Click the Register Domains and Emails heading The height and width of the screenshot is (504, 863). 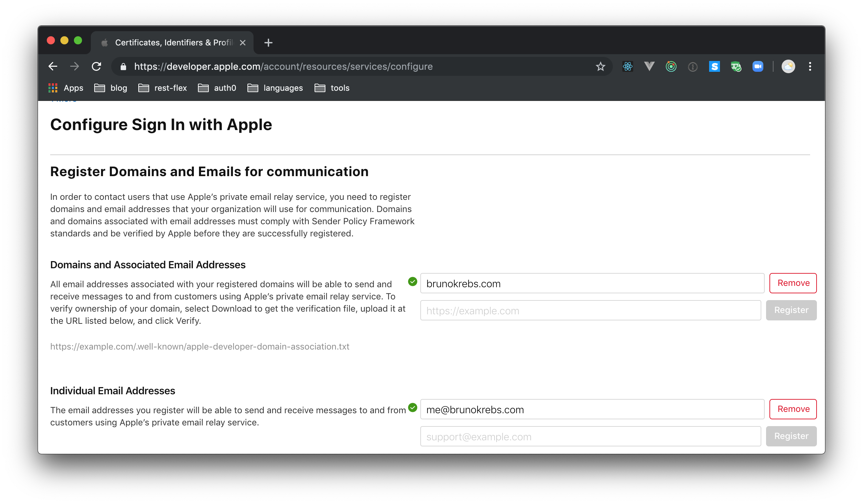pyautogui.click(x=209, y=171)
